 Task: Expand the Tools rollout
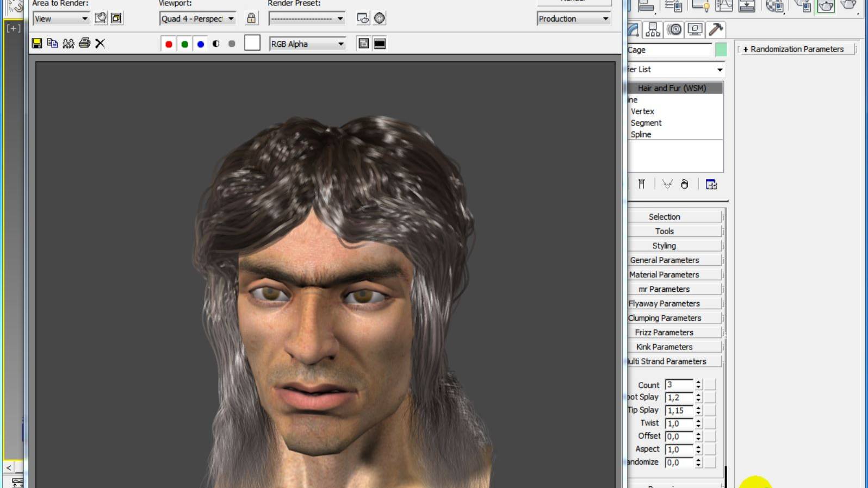[x=674, y=232]
